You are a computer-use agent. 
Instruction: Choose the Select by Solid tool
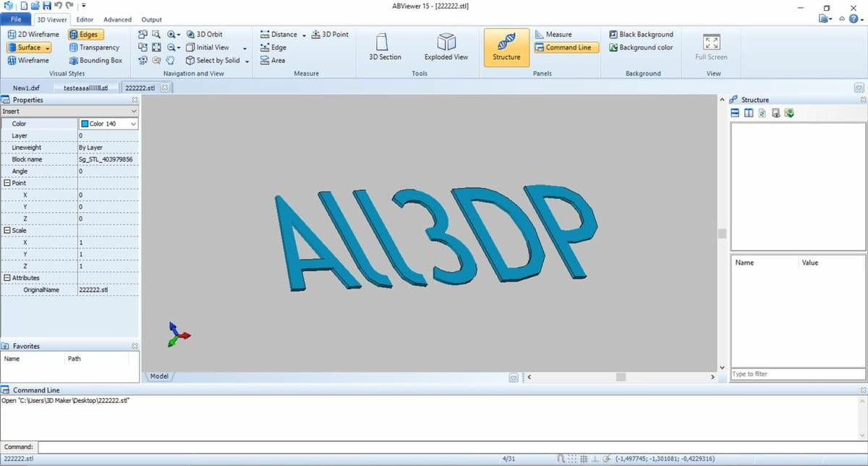click(213, 60)
